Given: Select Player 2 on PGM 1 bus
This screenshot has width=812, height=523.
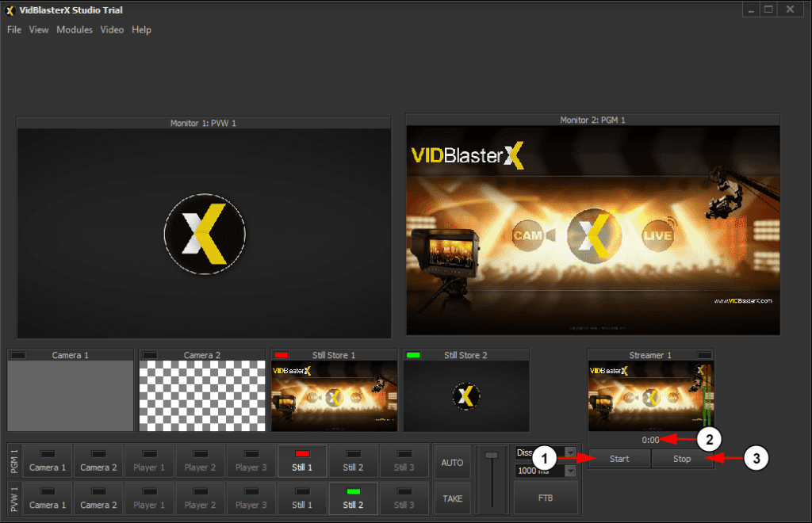Looking at the screenshot, I should (200, 461).
